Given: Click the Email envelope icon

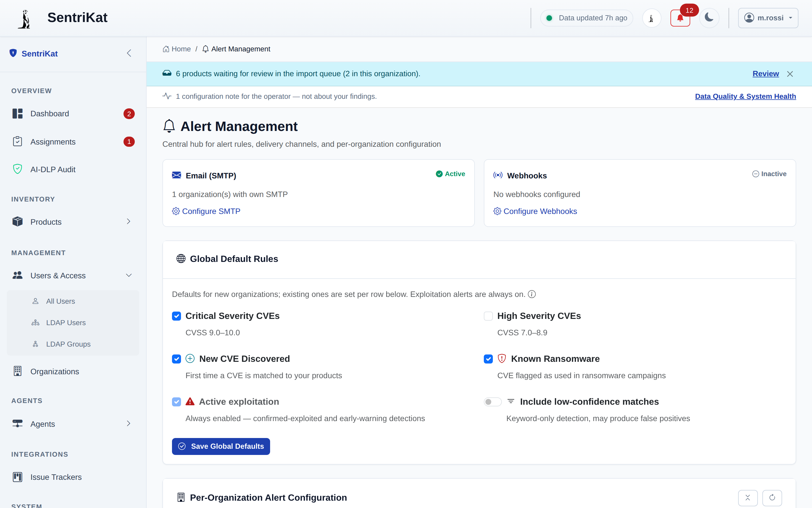Looking at the screenshot, I should pyautogui.click(x=176, y=175).
